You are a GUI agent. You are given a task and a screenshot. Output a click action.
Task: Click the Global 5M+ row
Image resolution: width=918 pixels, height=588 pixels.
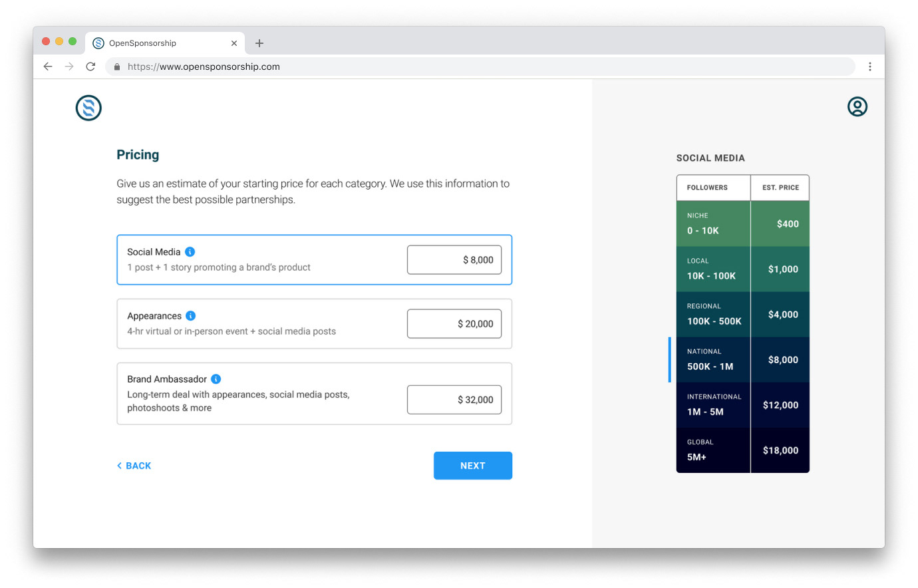[743, 450]
